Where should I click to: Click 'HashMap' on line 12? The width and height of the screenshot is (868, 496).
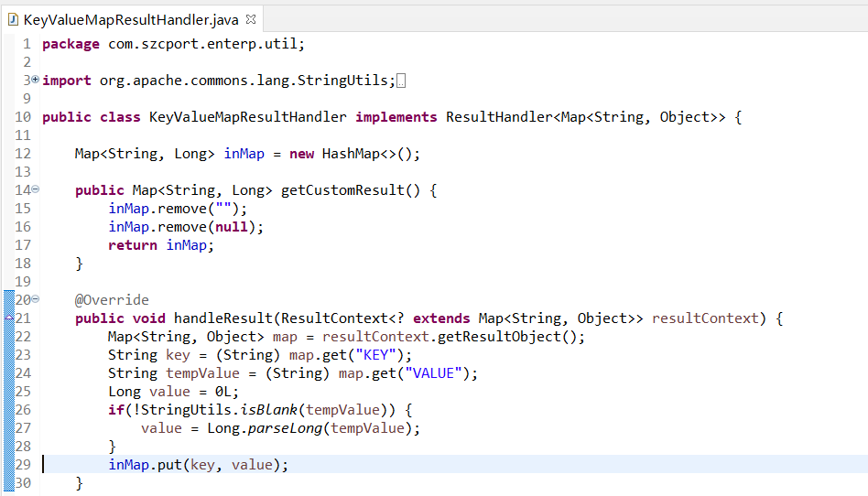tap(351, 154)
